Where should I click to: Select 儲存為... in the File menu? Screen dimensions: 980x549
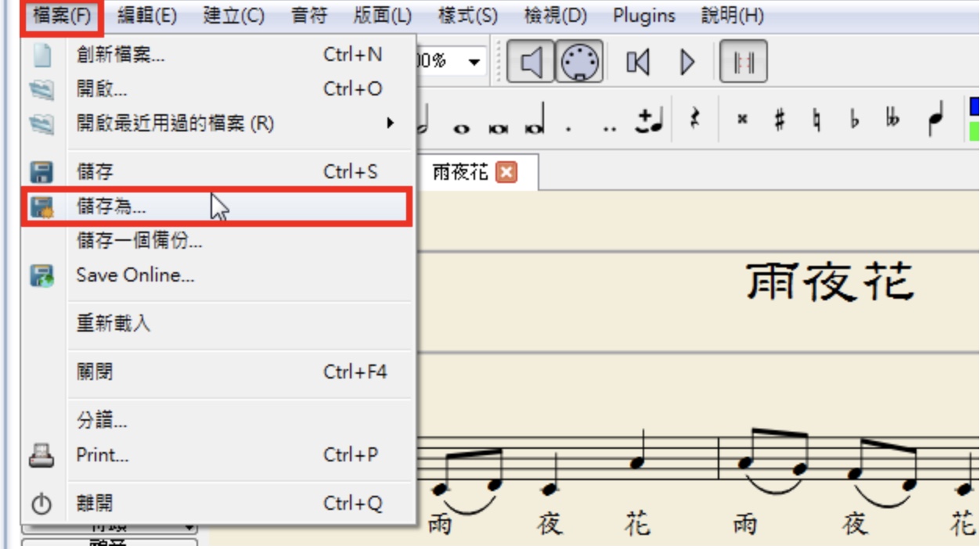[218, 207]
